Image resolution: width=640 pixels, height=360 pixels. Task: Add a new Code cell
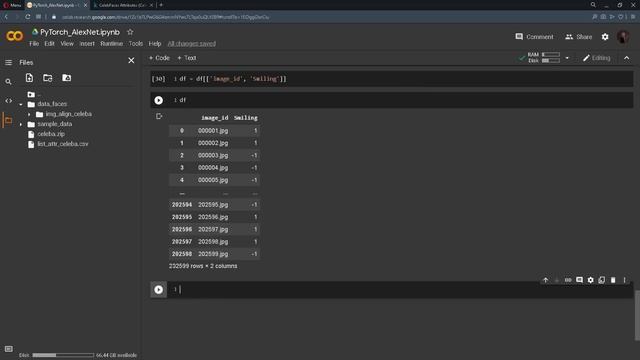pyautogui.click(x=159, y=58)
